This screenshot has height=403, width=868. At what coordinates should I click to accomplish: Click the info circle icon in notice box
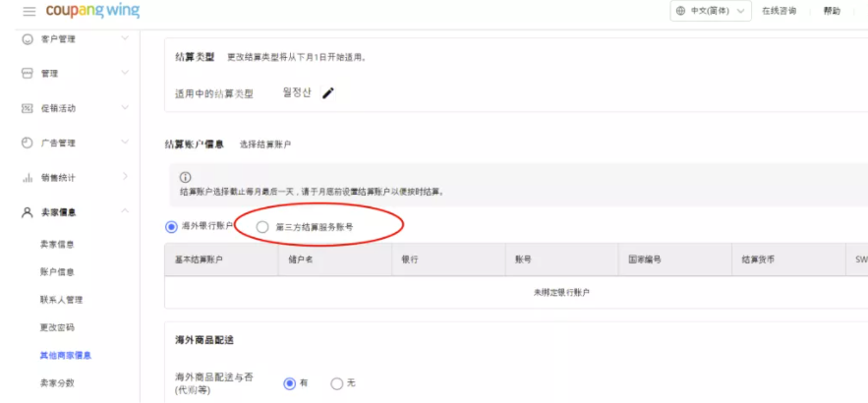click(x=185, y=177)
